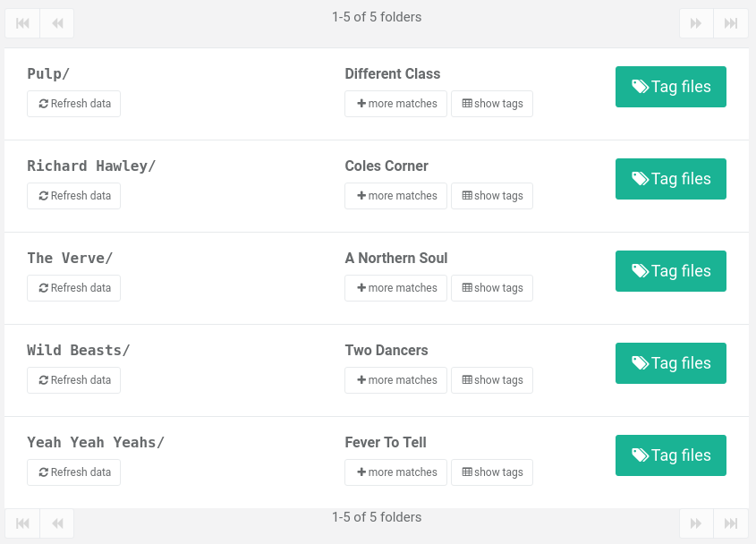Jump to last page in top pagination
This screenshot has width=756, height=544.
[731, 23]
